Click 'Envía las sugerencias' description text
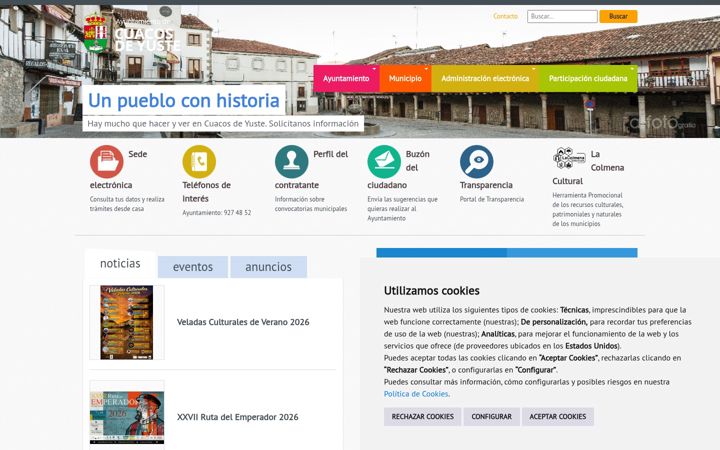The image size is (720, 450). coord(402,208)
